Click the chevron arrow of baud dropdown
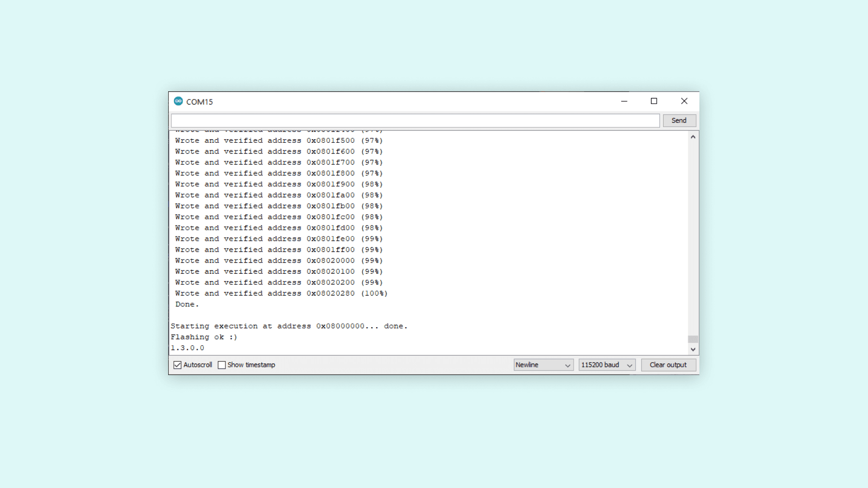Viewport: 868px width, 488px height. pyautogui.click(x=629, y=366)
